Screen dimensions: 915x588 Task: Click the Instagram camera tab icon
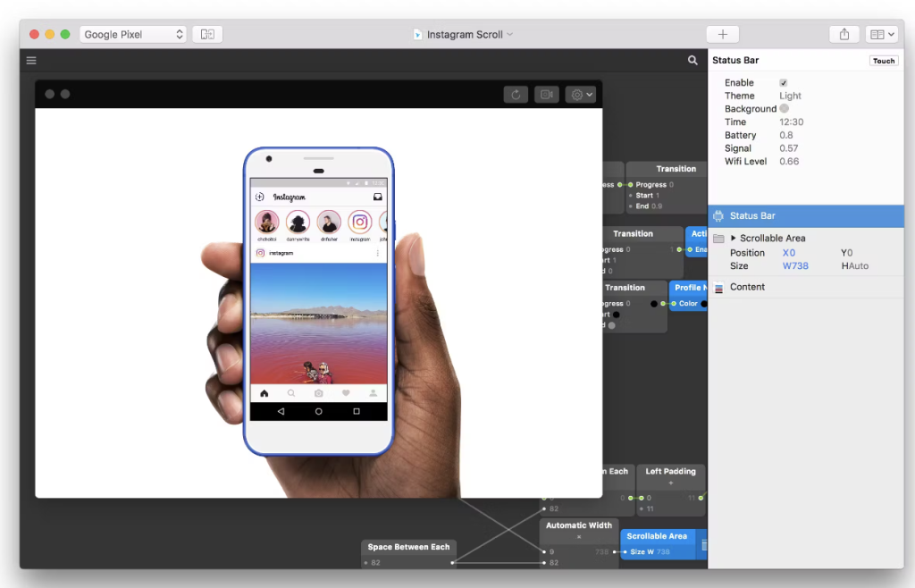point(319,393)
